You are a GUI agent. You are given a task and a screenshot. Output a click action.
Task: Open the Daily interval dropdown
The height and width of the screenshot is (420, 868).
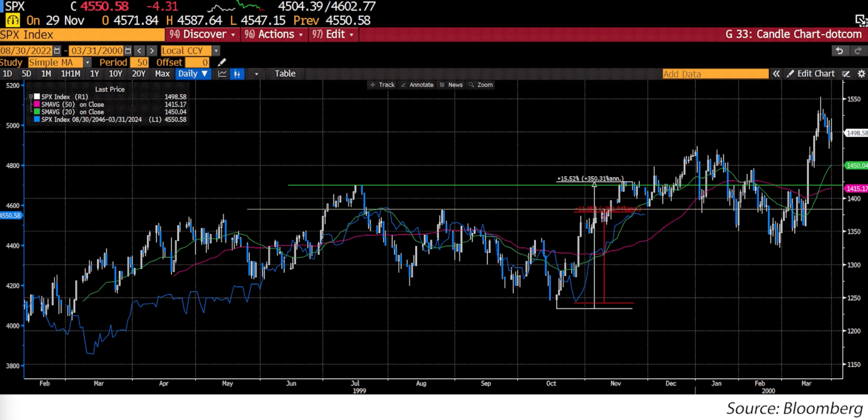pyautogui.click(x=193, y=73)
